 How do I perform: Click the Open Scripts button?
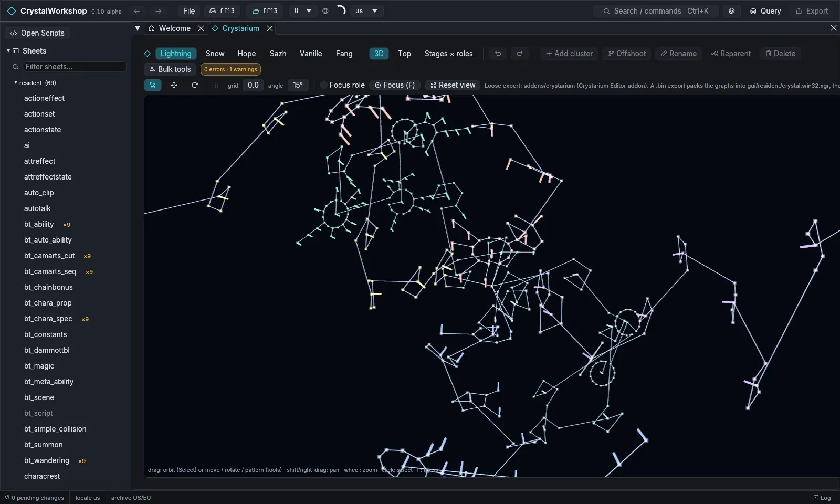(37, 33)
